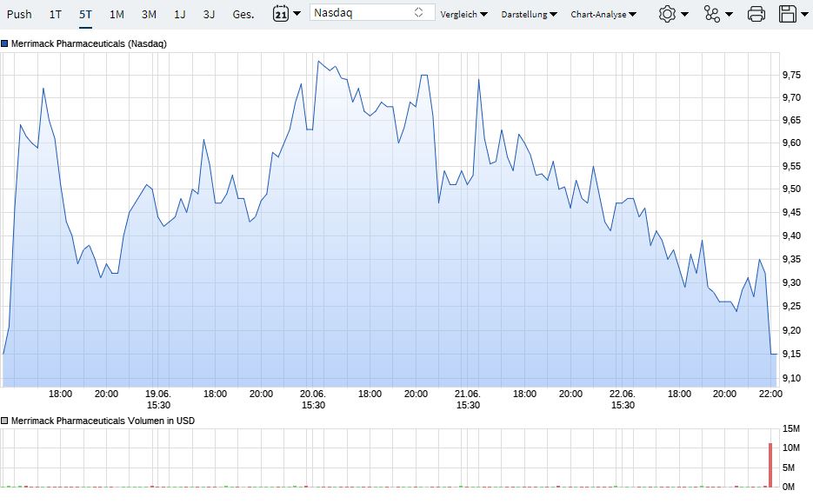Viewport: 813px width, 504px height.
Task: Expand the arrow beside the save icon
Action: pyautogui.click(x=804, y=15)
